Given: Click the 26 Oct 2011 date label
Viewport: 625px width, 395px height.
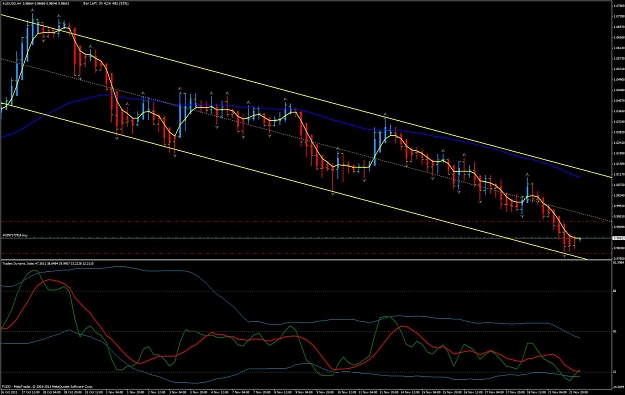Looking at the screenshot, I should [9, 392].
